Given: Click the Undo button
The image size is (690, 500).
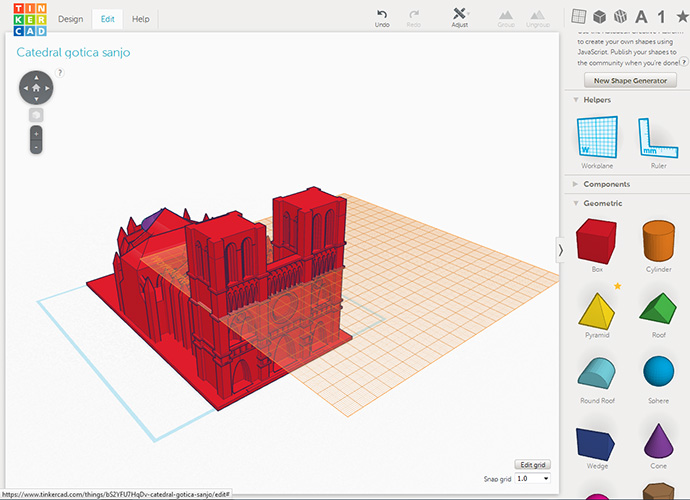Looking at the screenshot, I should [x=382, y=18].
